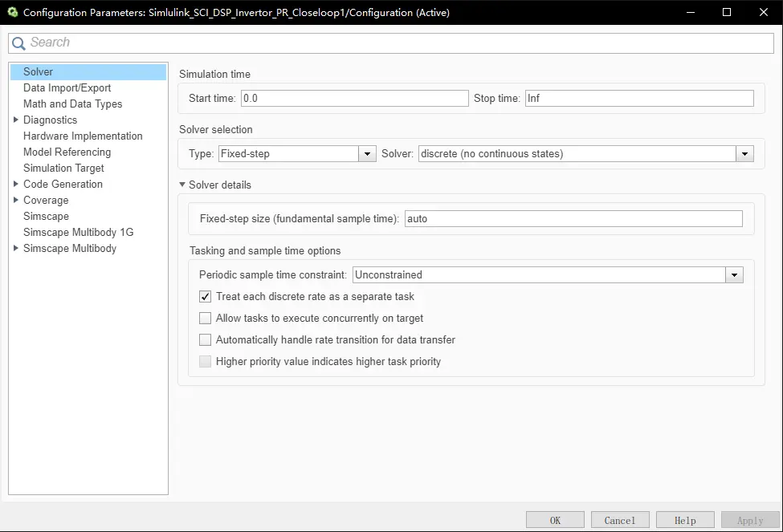The width and height of the screenshot is (783, 532).
Task: Expand the Coverage tree arrow
Action: [15, 200]
